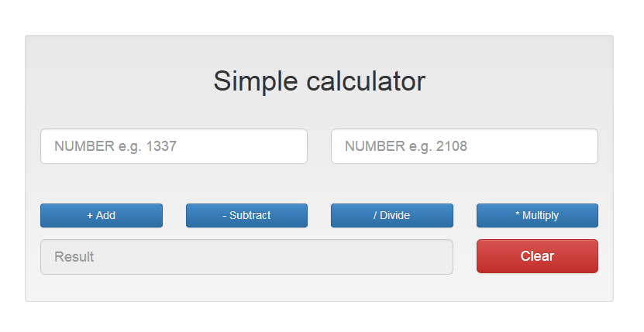The width and height of the screenshot is (644, 332).
Task: Select the greyed-out Result box
Action: [246, 257]
